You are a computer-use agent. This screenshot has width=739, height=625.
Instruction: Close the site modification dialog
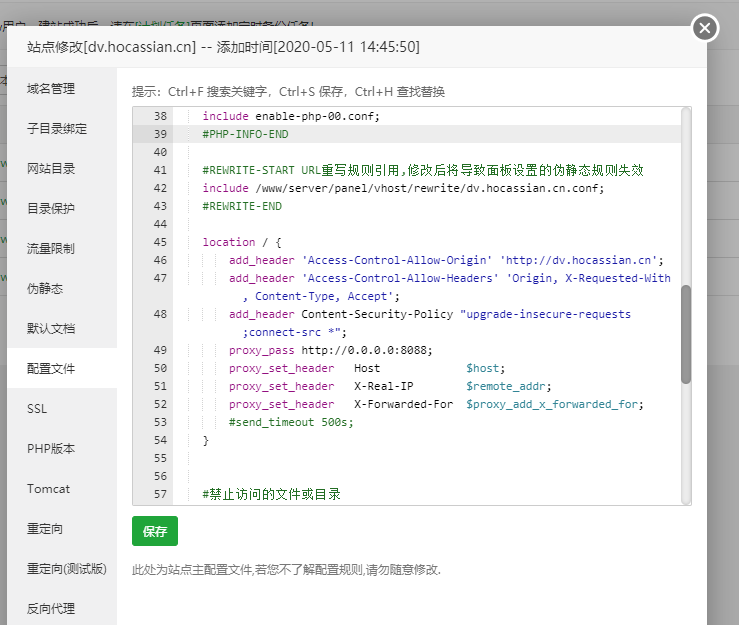705,28
